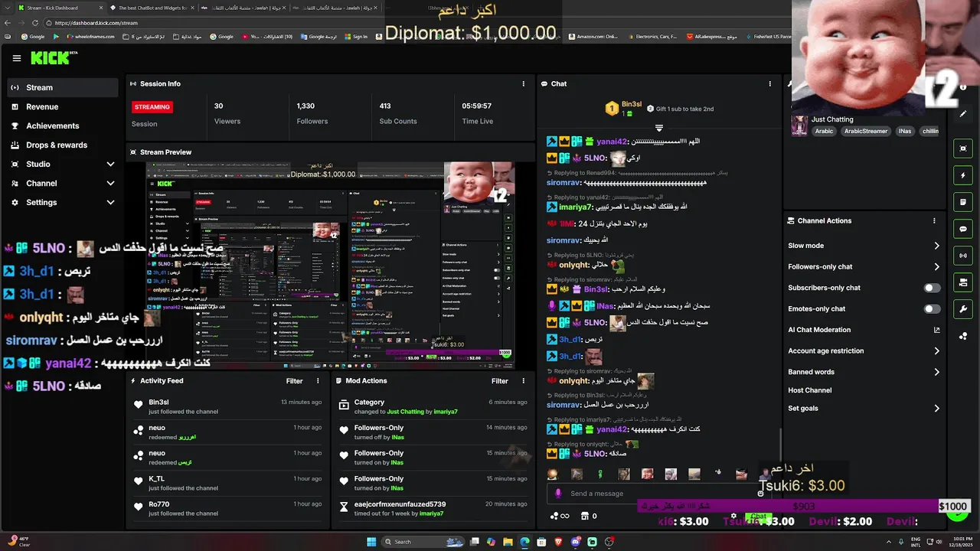This screenshot has width=980, height=551.
Task: Open Slow mode options chevron
Action: (936, 246)
